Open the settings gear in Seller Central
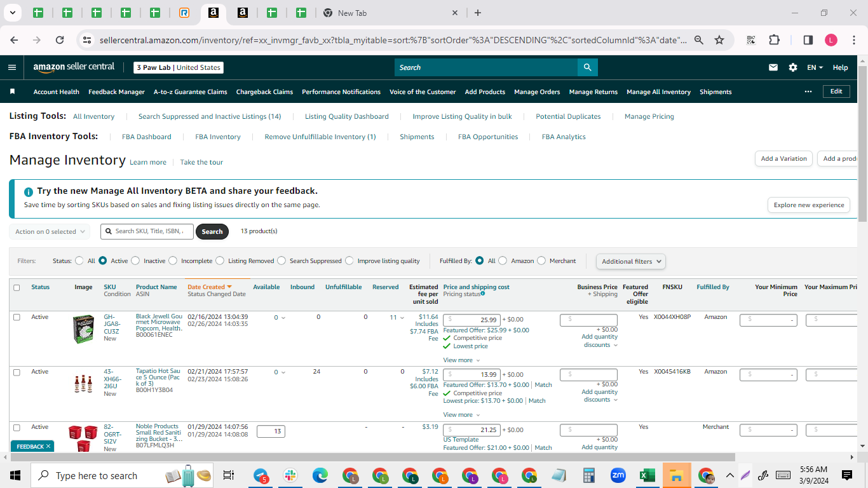Image resolution: width=868 pixels, height=488 pixels. pos(793,67)
